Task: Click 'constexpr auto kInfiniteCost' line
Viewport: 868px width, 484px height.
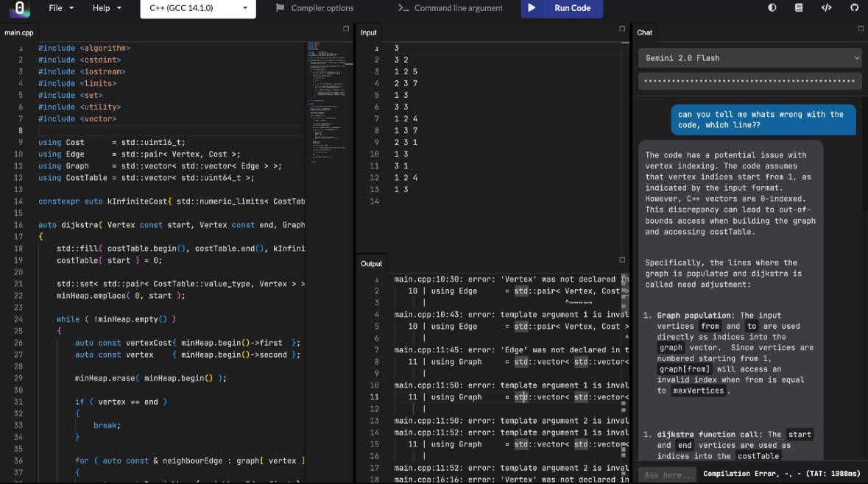Action: [x=172, y=202]
